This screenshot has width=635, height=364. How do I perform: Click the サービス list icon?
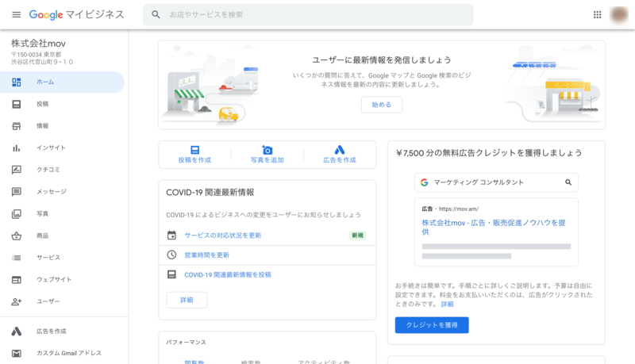click(x=16, y=258)
